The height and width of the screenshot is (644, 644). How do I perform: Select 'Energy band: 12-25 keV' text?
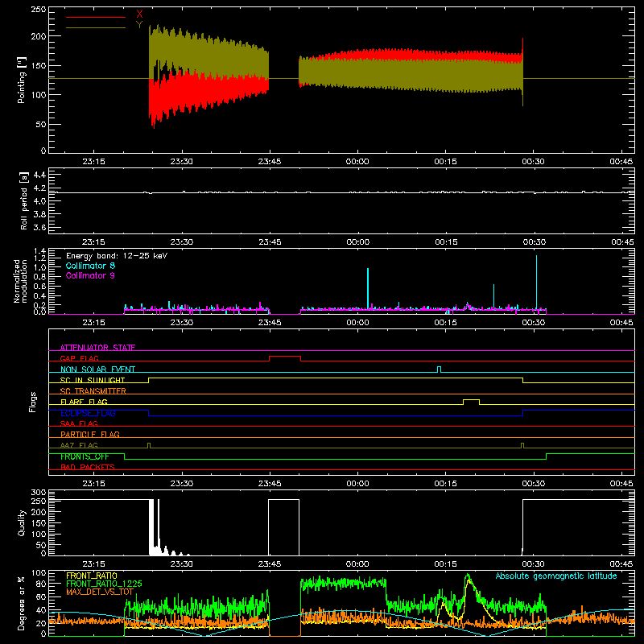[x=117, y=256]
